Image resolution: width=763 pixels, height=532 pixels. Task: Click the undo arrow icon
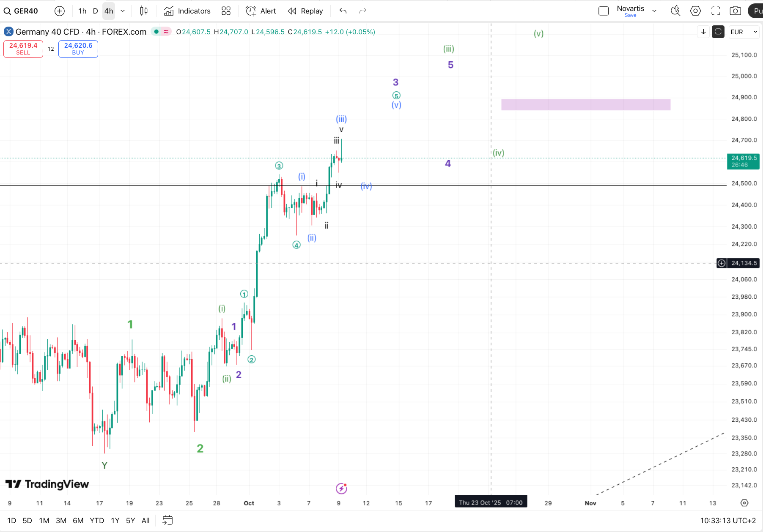(x=343, y=11)
